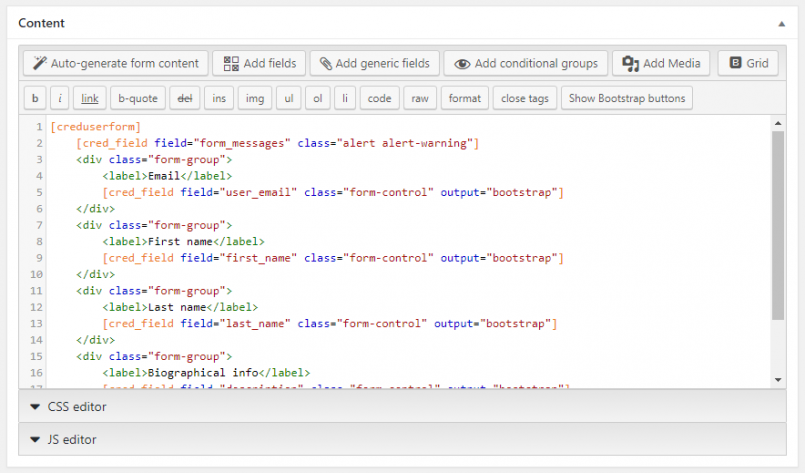The width and height of the screenshot is (805, 473).
Task: Click the last_name cred_field on line 13
Action: click(330, 324)
